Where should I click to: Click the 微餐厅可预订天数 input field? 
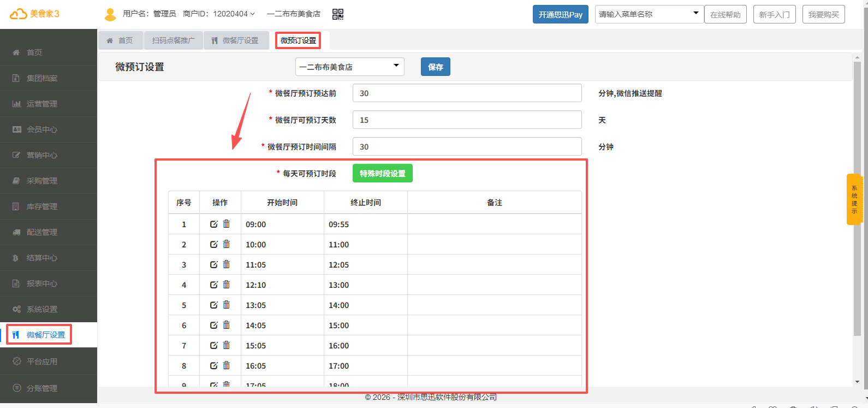point(467,120)
